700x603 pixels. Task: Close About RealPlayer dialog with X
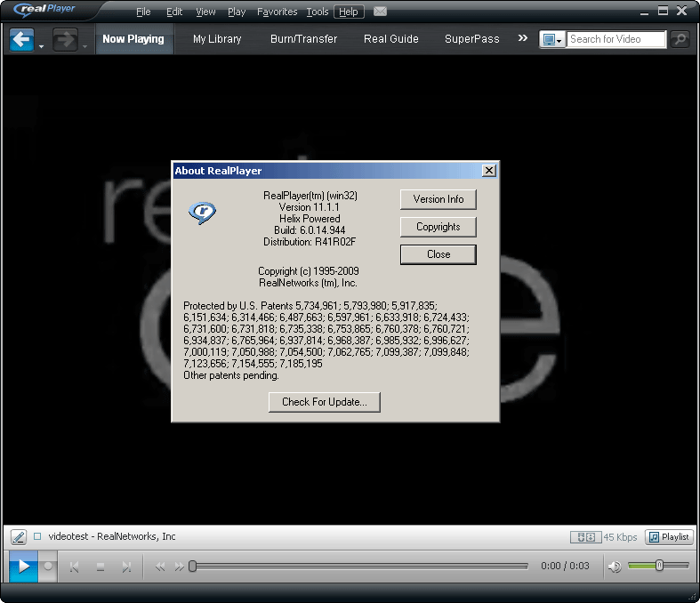[x=489, y=171]
